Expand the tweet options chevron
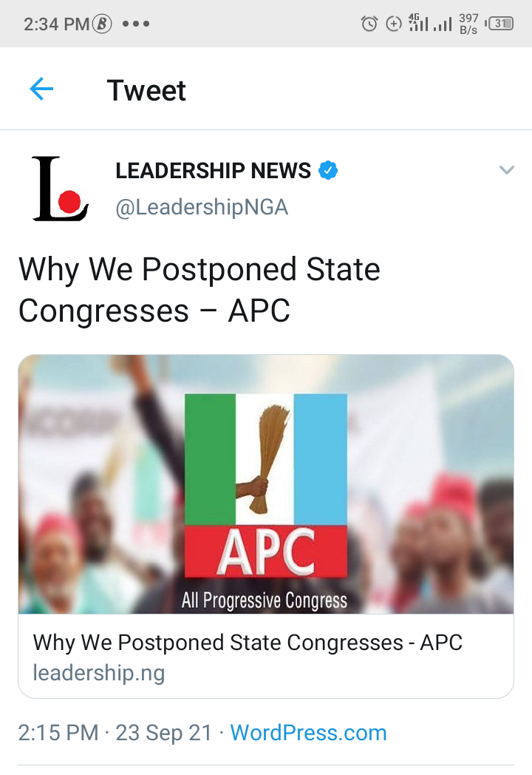 506,171
